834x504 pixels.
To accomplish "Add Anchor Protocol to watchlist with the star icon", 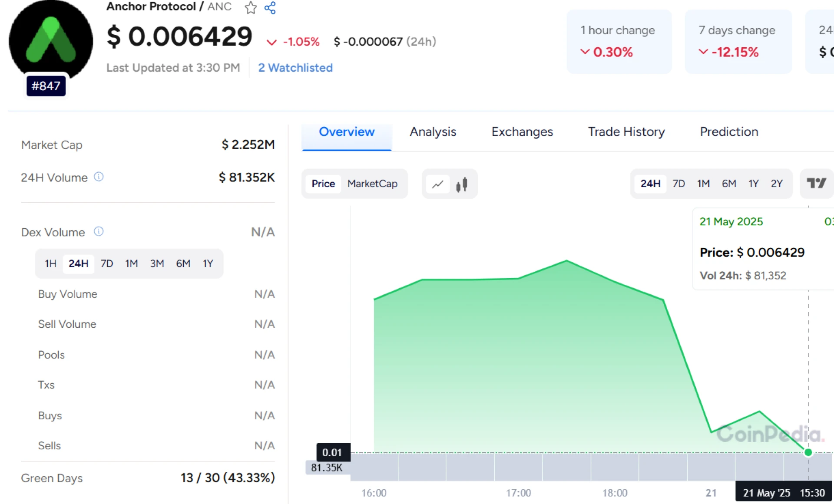I will (251, 8).
